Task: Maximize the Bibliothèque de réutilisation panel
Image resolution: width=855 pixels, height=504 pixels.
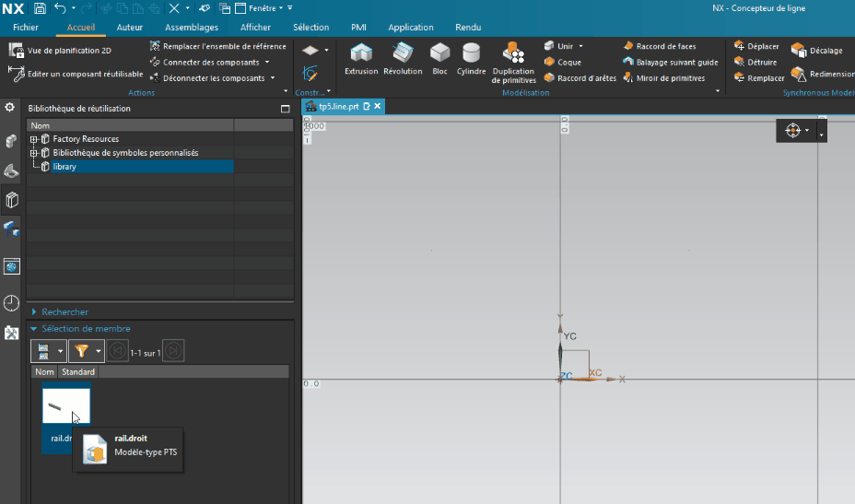Action: click(x=285, y=109)
